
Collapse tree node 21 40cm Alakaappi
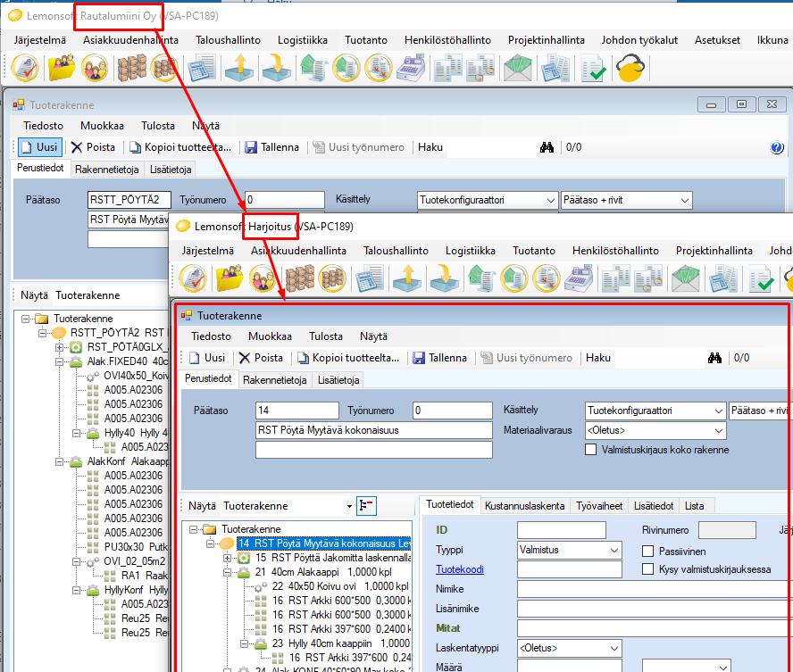[x=227, y=572]
